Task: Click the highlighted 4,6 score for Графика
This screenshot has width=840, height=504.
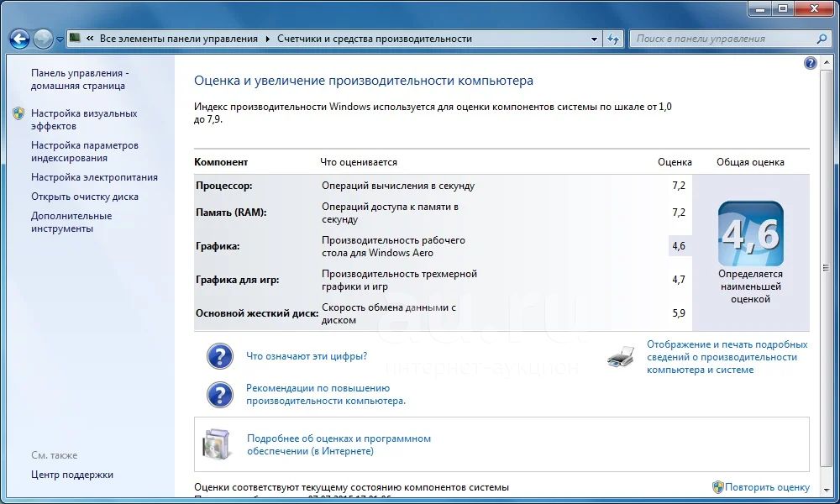Action: 679,246
